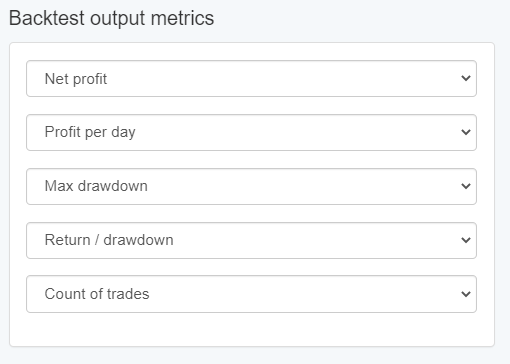Click the chevron arrow on Net profit selector
This screenshot has width=510, height=364.
coord(466,78)
